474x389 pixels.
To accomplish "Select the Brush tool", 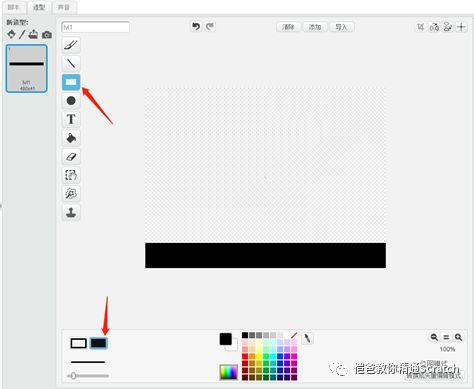I will [71, 45].
